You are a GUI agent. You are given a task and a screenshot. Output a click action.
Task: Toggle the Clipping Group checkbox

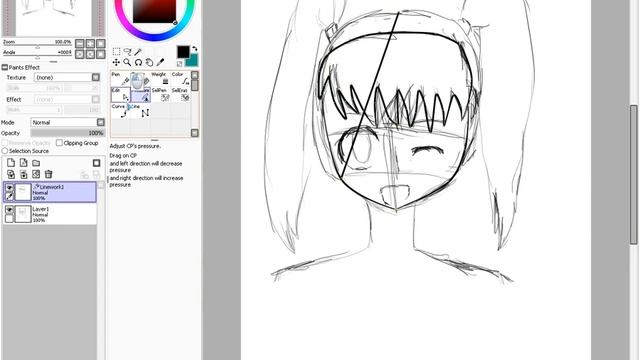pos(59,142)
